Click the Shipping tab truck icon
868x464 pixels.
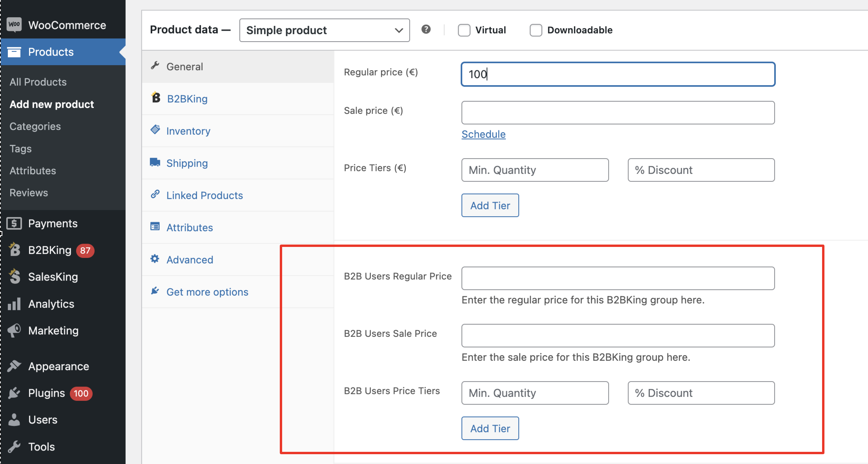point(155,162)
